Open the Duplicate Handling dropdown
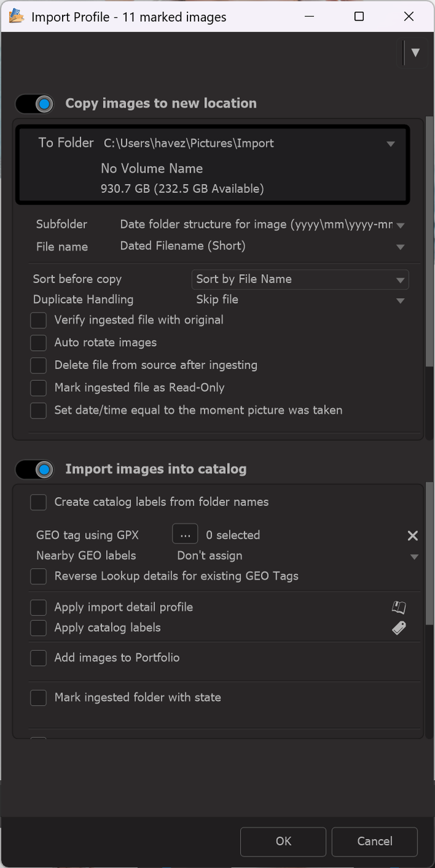This screenshot has height=868, width=435. click(x=400, y=301)
